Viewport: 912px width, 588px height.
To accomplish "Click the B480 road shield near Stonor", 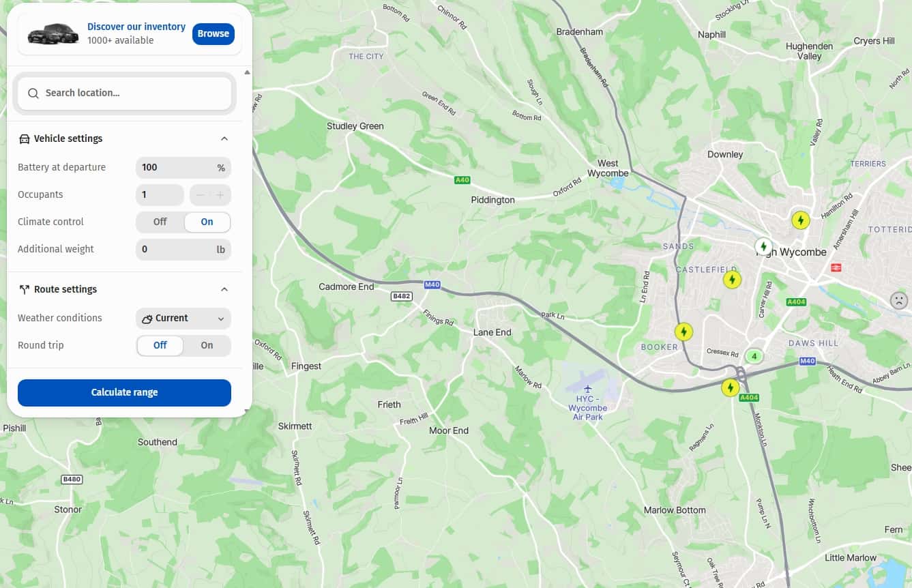I will click(72, 480).
